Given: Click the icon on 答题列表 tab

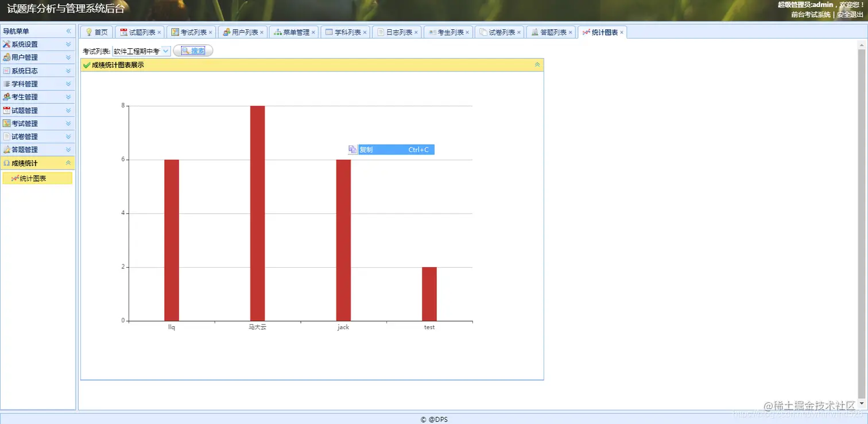Looking at the screenshot, I should pos(535,32).
